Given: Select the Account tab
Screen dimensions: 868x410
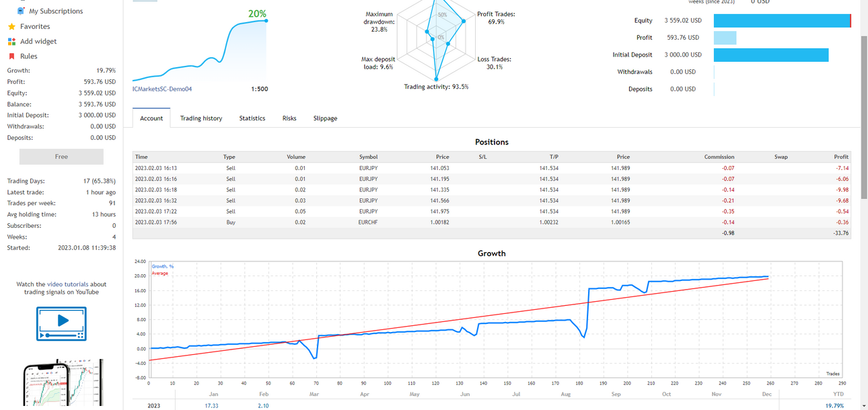Looking at the screenshot, I should click(x=151, y=118).
